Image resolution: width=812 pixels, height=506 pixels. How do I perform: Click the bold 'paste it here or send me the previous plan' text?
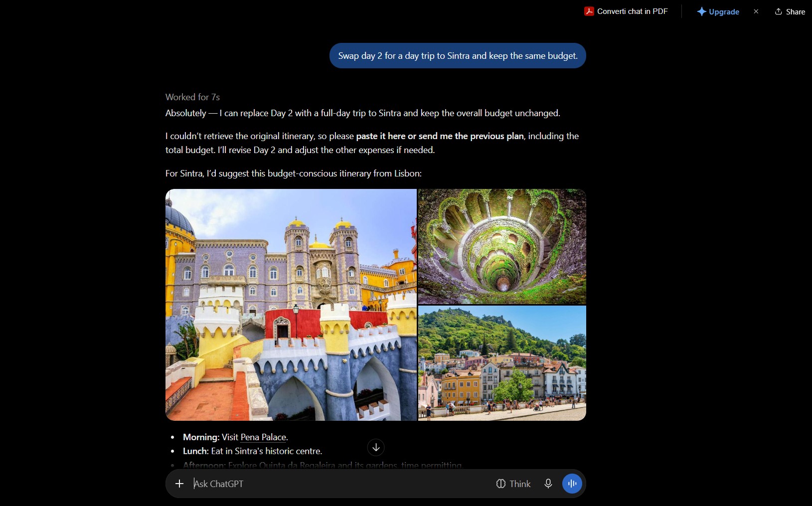point(440,136)
